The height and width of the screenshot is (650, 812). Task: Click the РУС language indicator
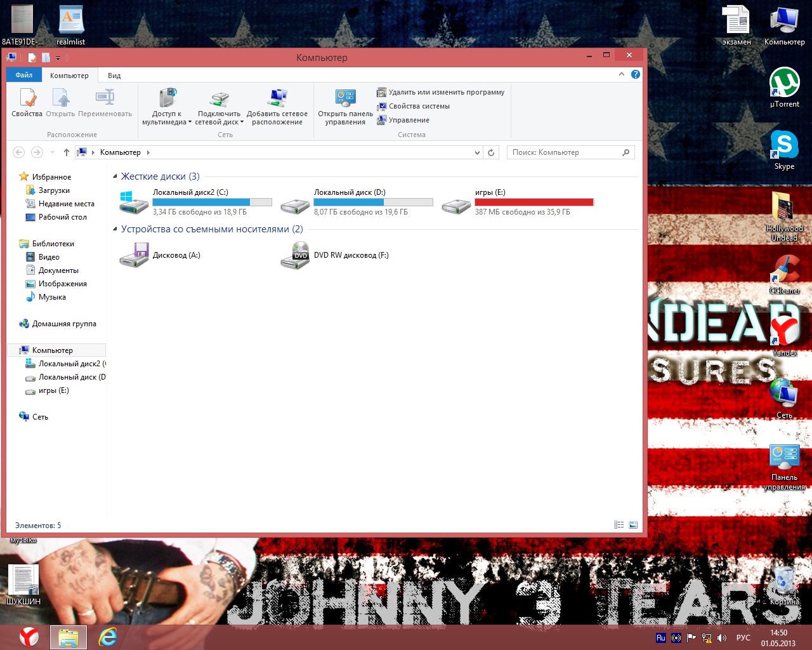743,638
